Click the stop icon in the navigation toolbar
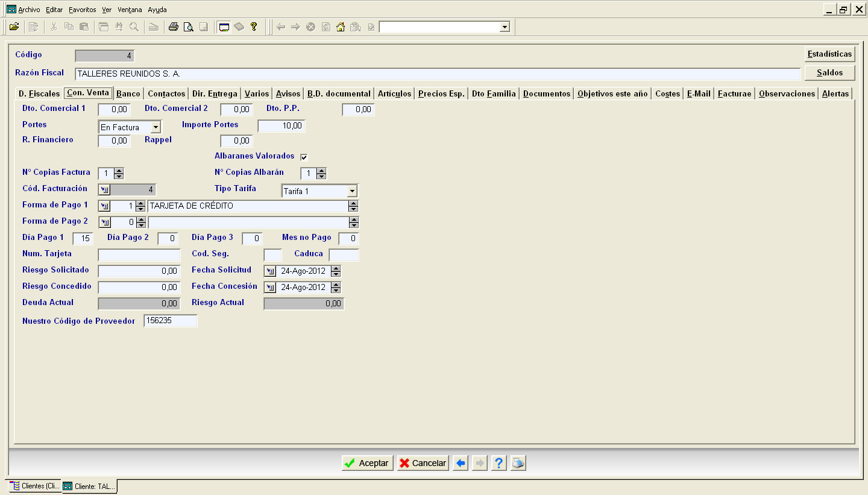Viewport: 868px width, 495px height. (310, 27)
